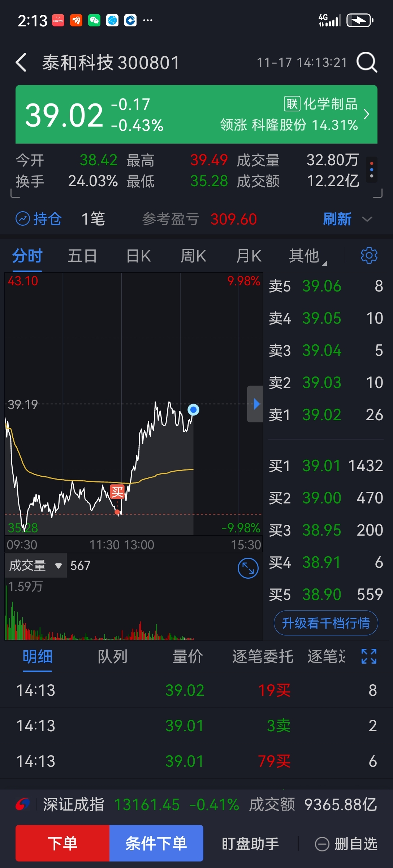
Task: Select 卖5 price 39.06 row
Action: point(326,286)
